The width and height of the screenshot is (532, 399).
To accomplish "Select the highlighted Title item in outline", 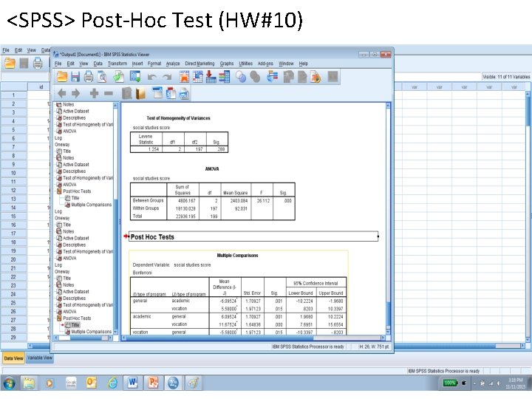I will [x=75, y=325].
